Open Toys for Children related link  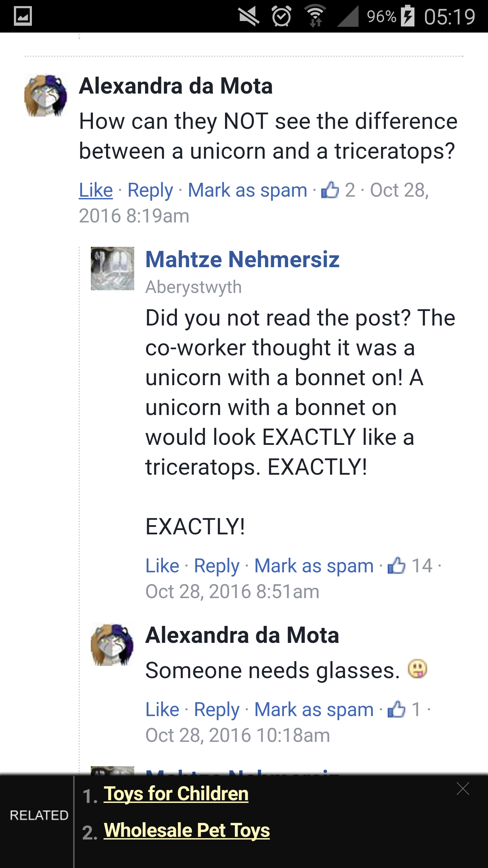tap(176, 794)
